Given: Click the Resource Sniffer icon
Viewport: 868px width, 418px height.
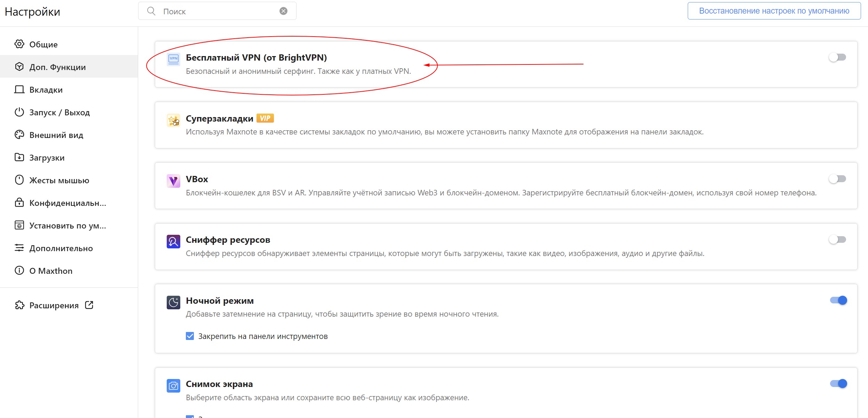Looking at the screenshot, I should pos(173,241).
